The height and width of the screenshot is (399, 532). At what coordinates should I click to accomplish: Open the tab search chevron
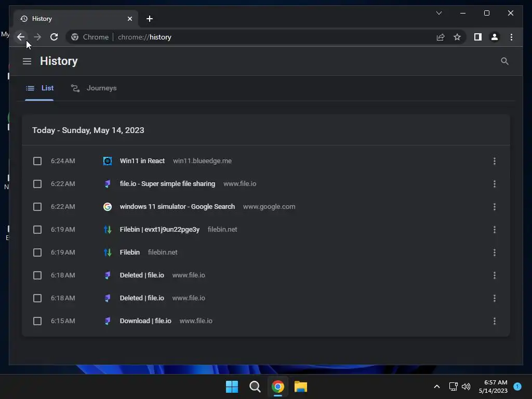[438, 13]
